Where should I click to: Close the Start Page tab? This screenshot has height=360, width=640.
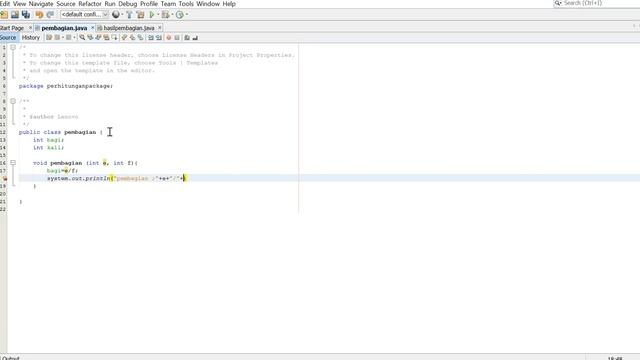pyautogui.click(x=30, y=28)
